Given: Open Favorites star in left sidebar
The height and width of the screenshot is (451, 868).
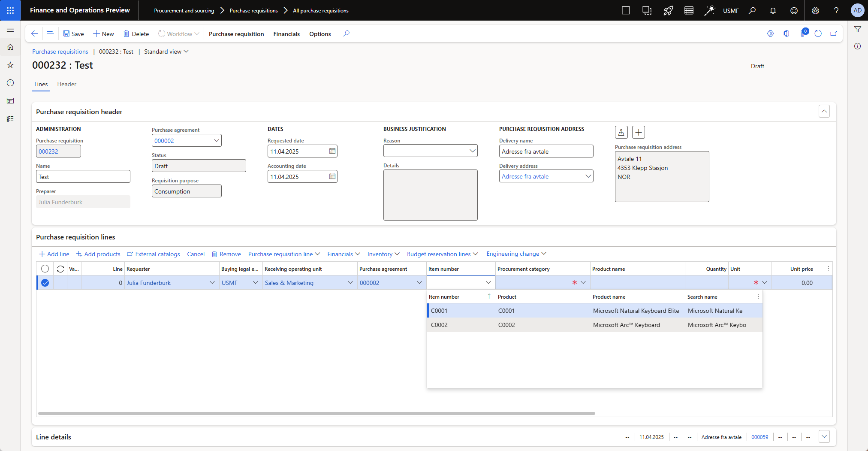Looking at the screenshot, I should coord(10,65).
